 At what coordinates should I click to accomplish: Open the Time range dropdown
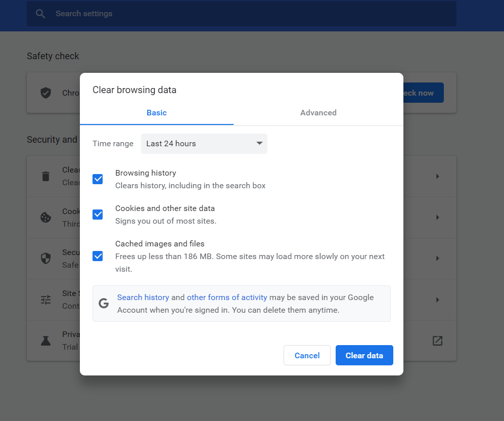[x=204, y=143]
